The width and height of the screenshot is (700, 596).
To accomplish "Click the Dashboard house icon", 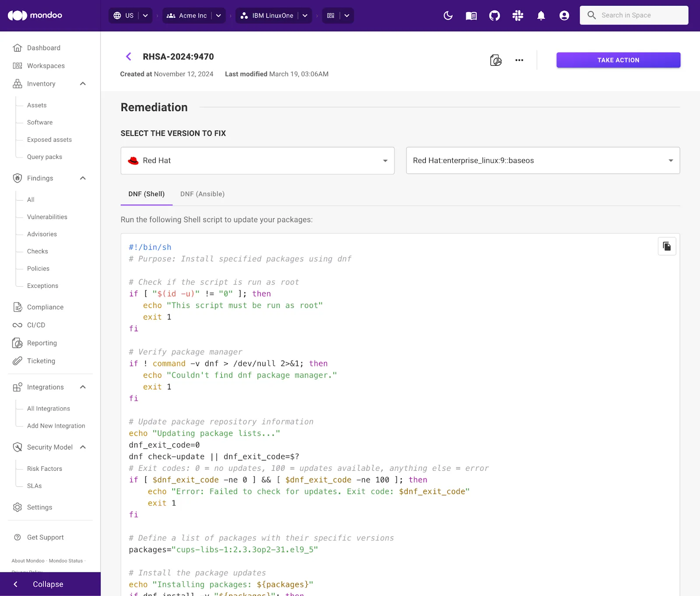I will [17, 48].
